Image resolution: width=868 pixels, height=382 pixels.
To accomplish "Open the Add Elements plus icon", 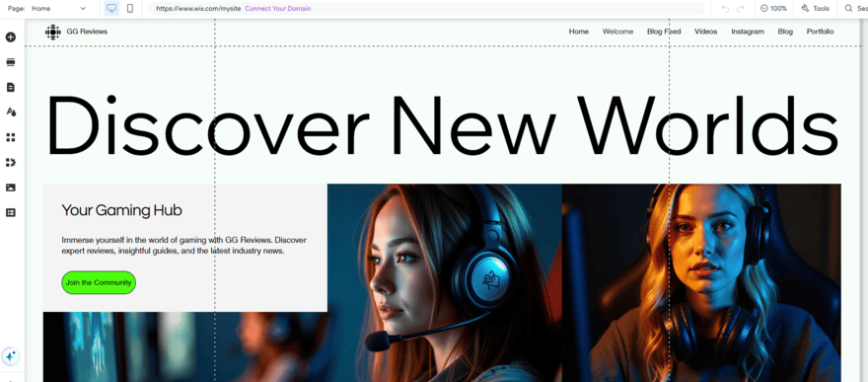I will pos(11,38).
